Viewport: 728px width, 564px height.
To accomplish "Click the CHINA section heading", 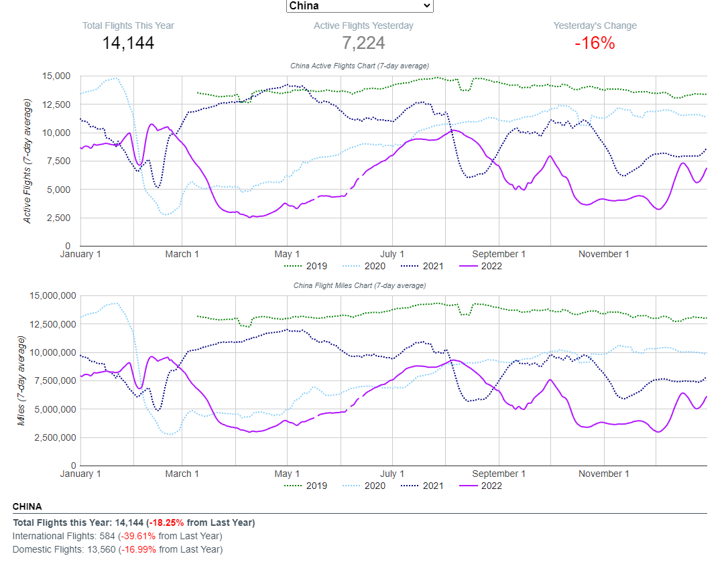I will point(27,506).
